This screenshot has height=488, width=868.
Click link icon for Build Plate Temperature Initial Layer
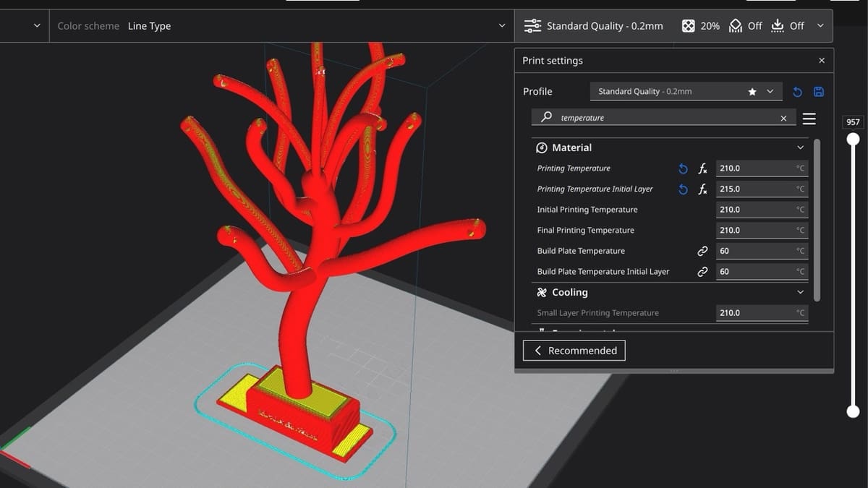pyautogui.click(x=702, y=272)
